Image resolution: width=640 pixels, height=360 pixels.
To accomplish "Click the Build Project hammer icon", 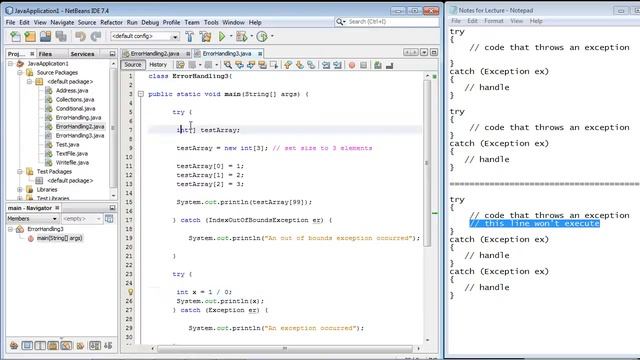I will click(x=189, y=37).
